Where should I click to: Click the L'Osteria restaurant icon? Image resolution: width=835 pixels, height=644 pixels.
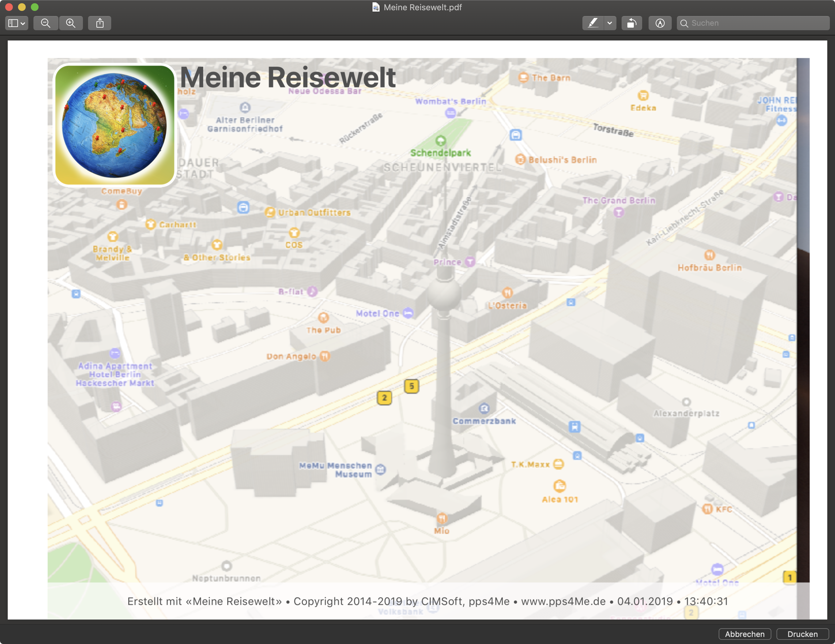tap(507, 293)
